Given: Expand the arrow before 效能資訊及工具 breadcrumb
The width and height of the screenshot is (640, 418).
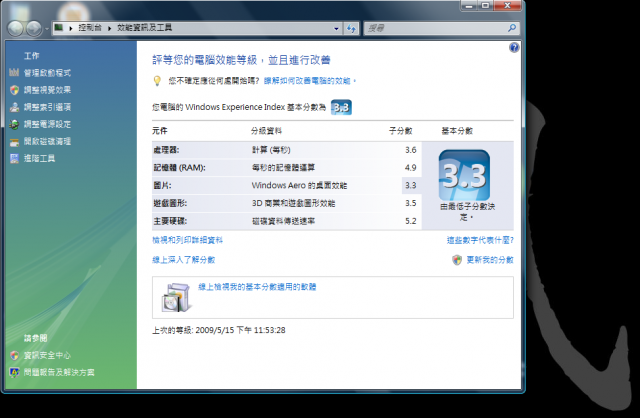Looking at the screenshot, I should [109, 28].
